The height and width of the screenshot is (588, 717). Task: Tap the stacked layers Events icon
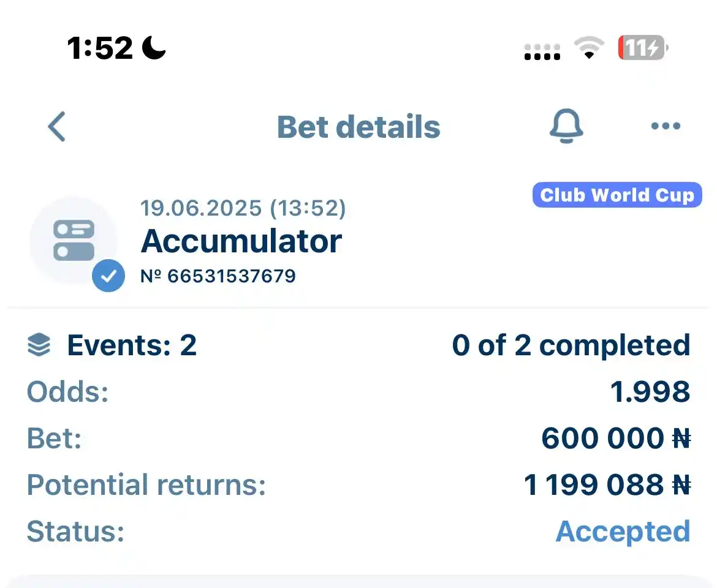(x=39, y=344)
